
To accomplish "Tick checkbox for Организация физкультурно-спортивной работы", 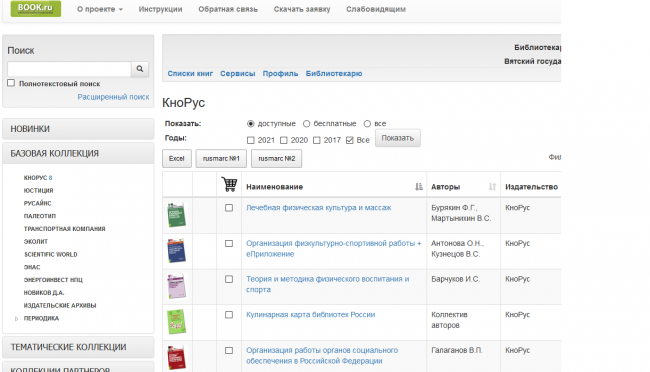I will coord(229,243).
